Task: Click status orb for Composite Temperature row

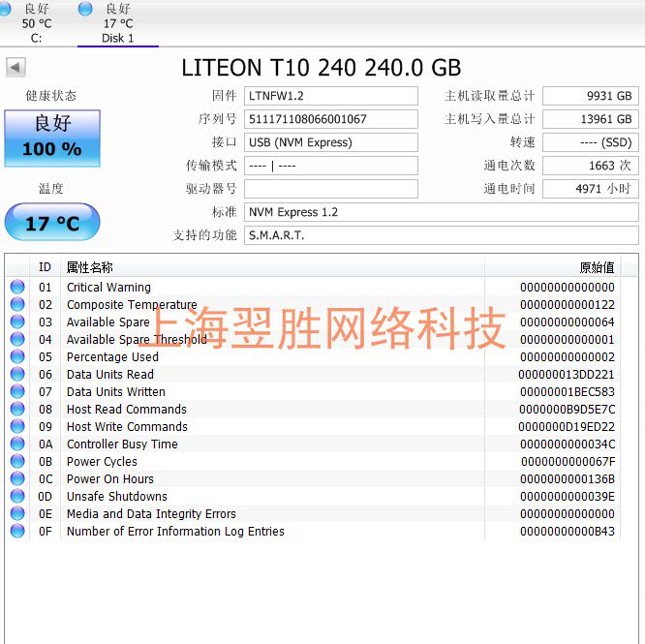Action: (x=17, y=304)
